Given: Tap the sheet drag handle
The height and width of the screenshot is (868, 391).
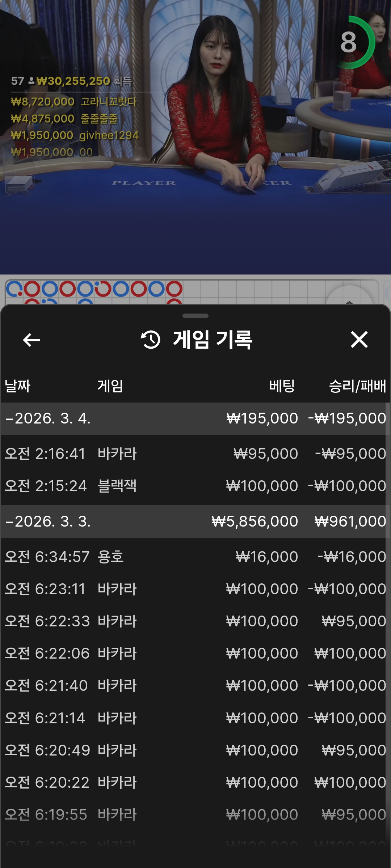Looking at the screenshot, I should click(x=195, y=316).
